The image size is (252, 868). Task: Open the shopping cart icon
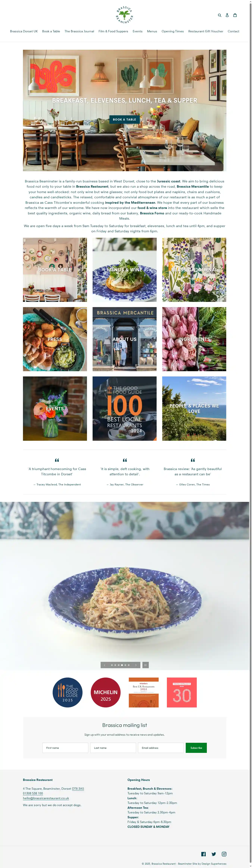point(235,15)
